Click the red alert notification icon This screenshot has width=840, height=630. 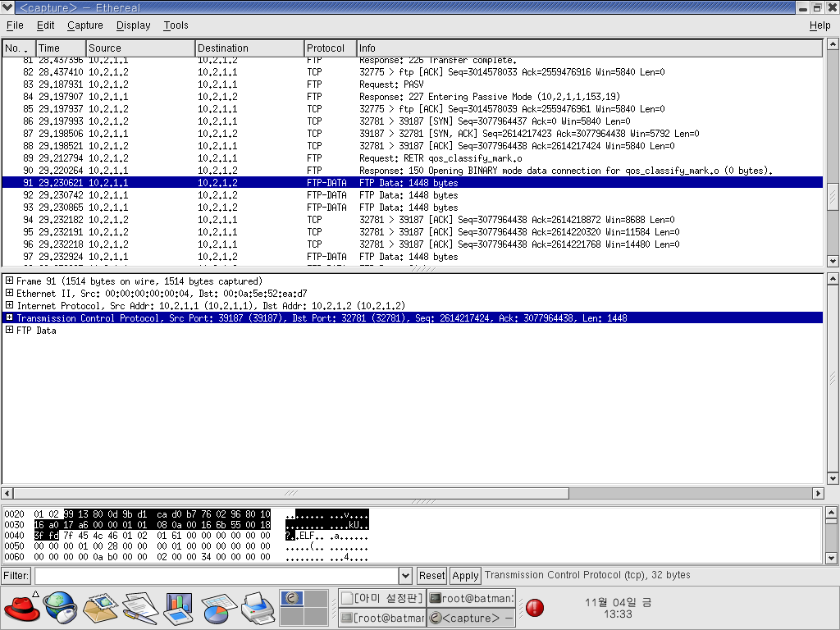(535, 607)
